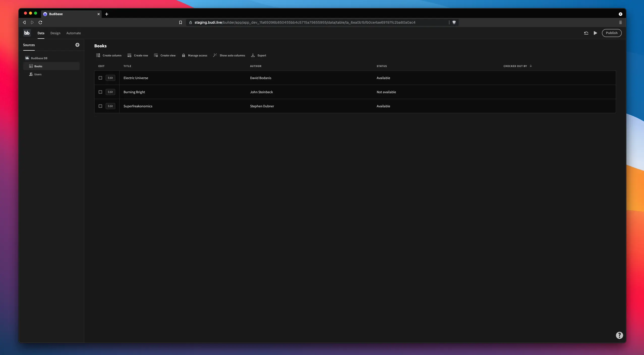
Task: Expand the Checked Out By column sort
Action: [531, 66]
